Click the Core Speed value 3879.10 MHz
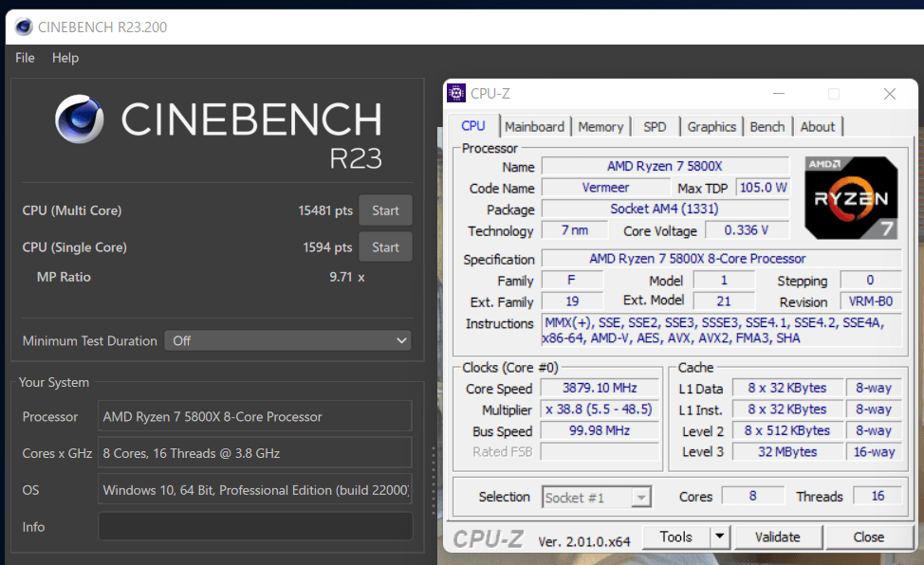 click(x=600, y=388)
